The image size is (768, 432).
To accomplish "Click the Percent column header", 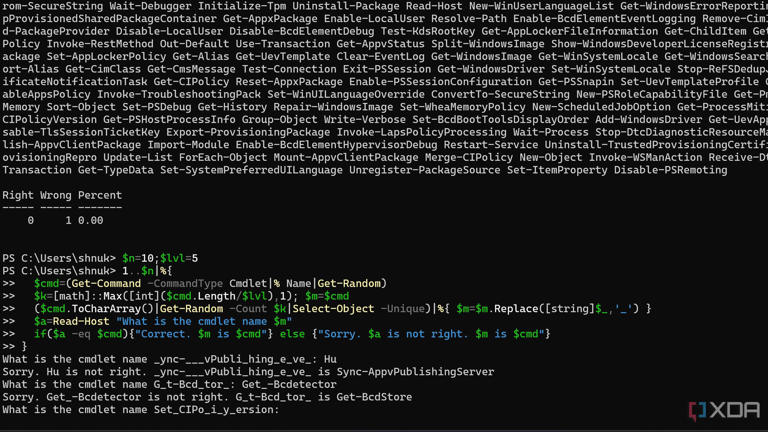I will click(100, 195).
